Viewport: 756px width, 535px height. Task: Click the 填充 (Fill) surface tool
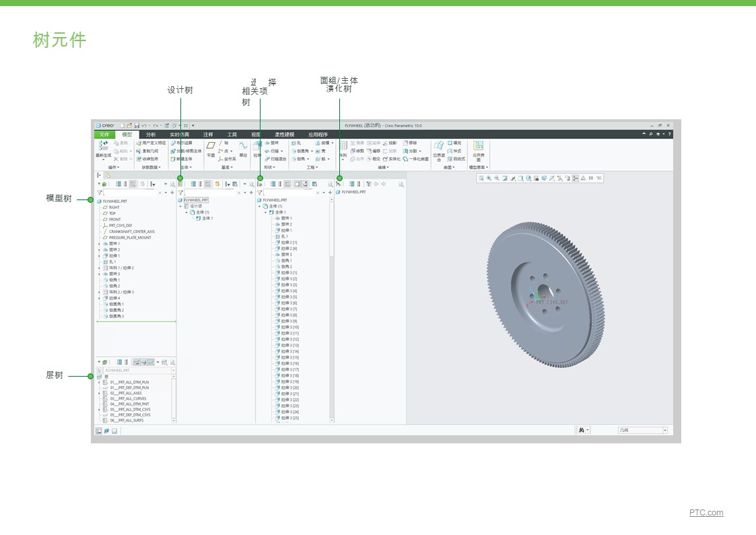tap(454, 144)
